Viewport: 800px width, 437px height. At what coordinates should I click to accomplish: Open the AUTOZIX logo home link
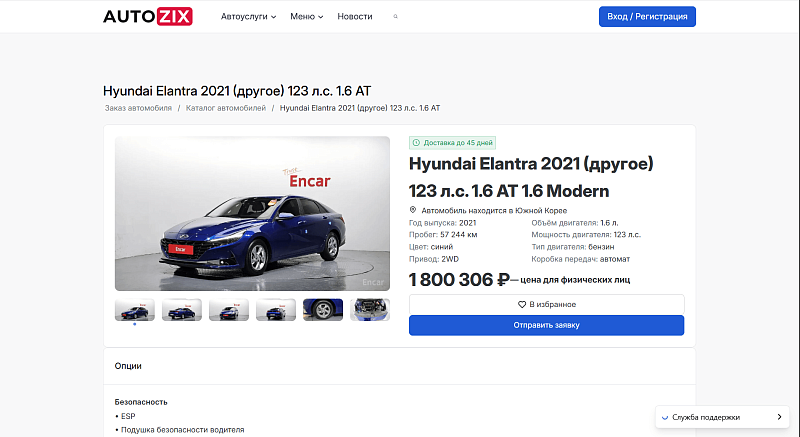[147, 16]
